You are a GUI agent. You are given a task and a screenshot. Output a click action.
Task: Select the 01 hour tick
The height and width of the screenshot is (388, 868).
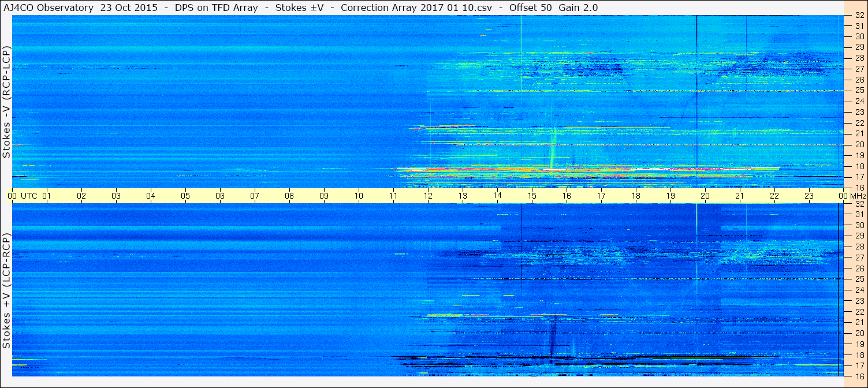click(47, 196)
